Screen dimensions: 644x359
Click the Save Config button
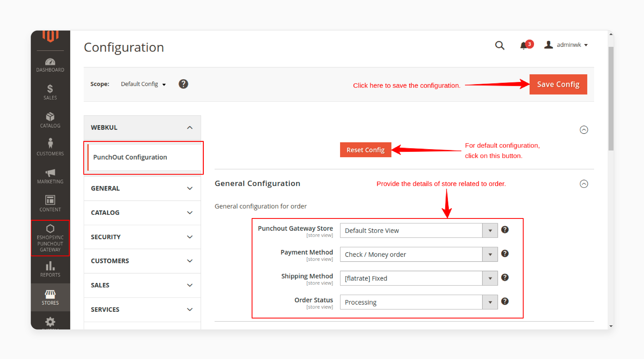click(558, 84)
